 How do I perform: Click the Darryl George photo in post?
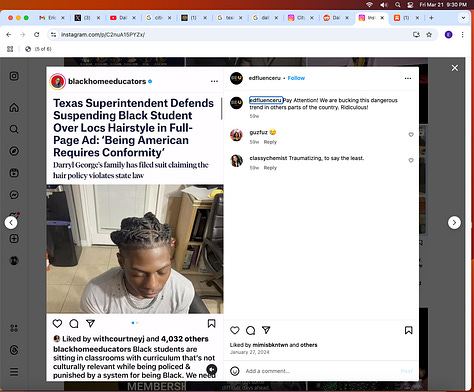click(x=135, y=249)
